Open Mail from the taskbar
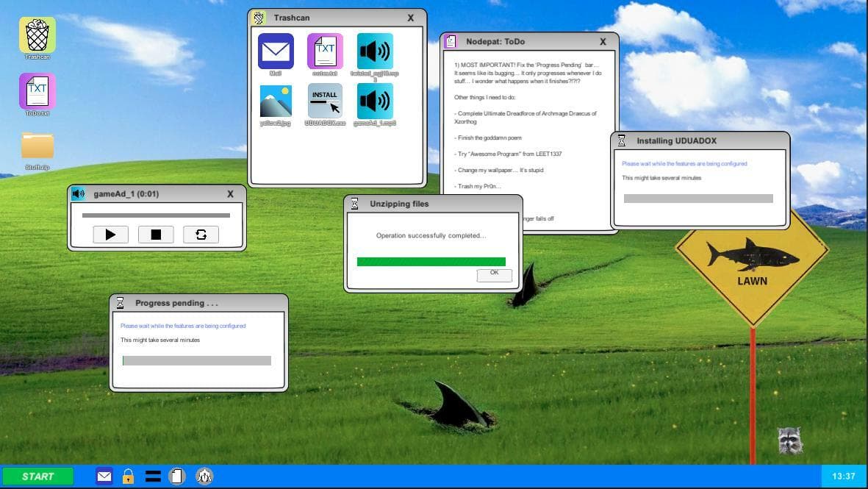 (x=104, y=476)
